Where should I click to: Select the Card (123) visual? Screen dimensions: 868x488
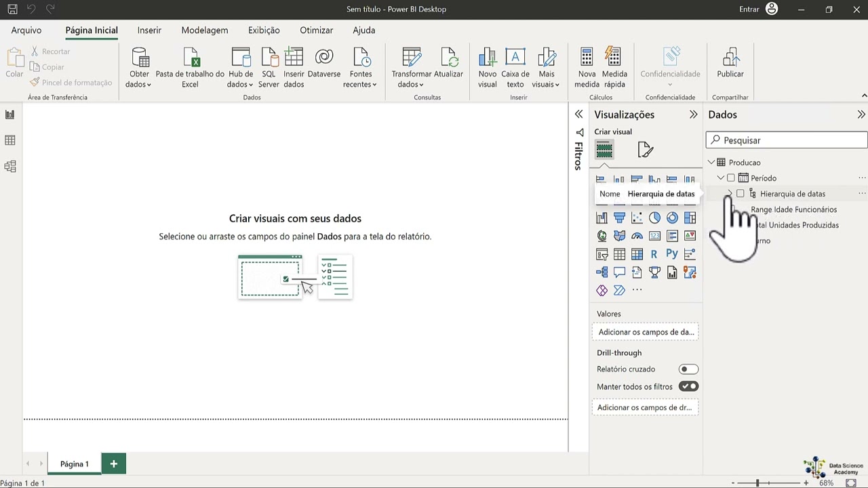(x=654, y=236)
